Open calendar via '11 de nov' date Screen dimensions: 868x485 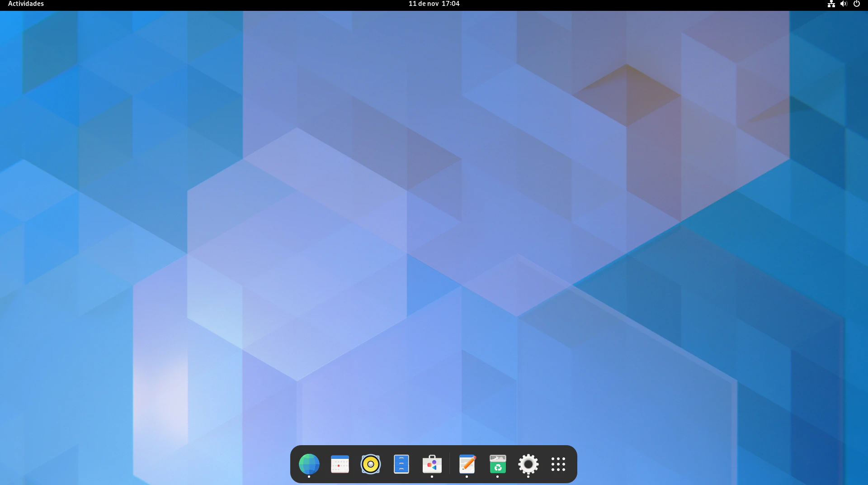click(424, 4)
